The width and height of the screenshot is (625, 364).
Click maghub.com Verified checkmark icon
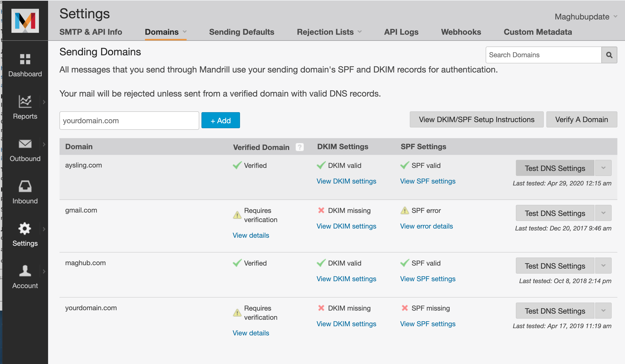click(x=237, y=263)
